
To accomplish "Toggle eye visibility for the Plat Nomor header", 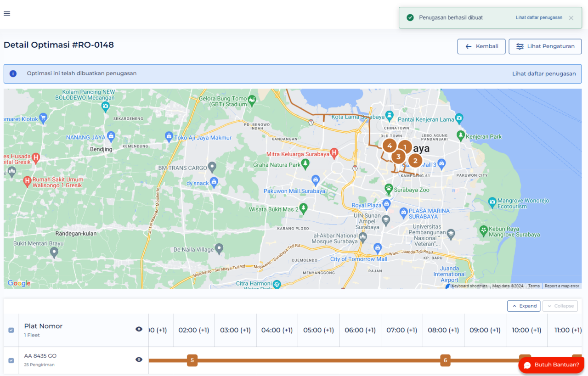I will tap(139, 329).
